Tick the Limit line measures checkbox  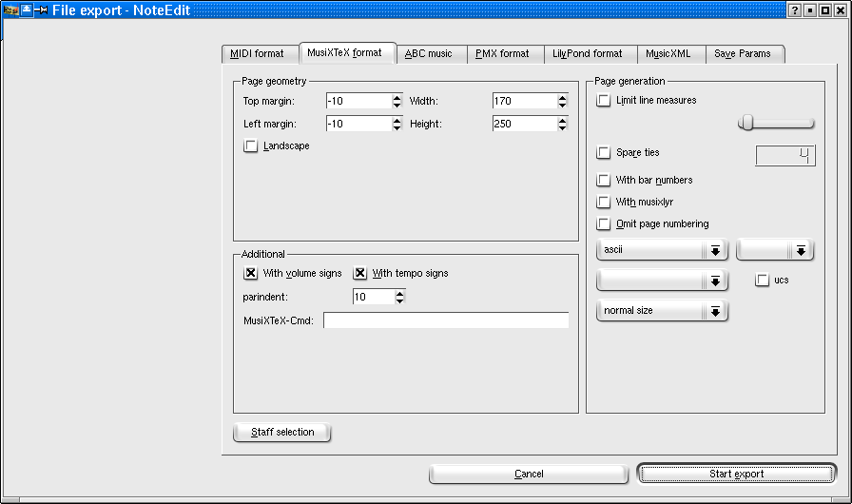point(603,101)
